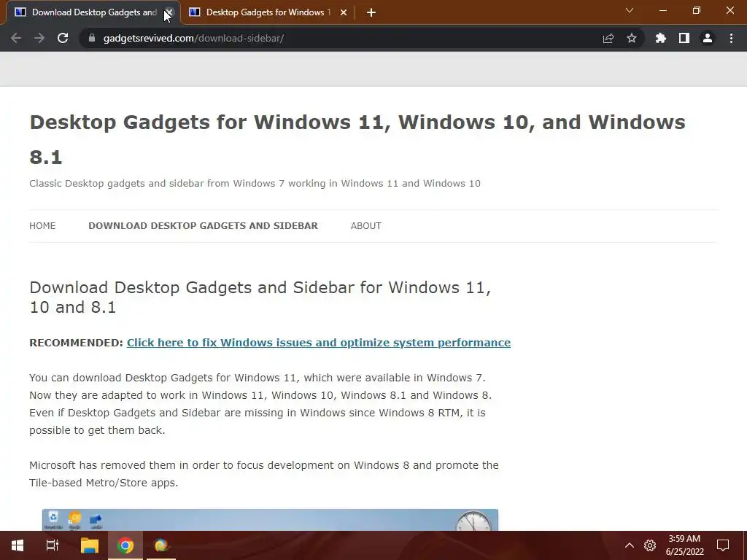Launch File Explorer from taskbar
Screen dimensions: 747x560
(89, 545)
